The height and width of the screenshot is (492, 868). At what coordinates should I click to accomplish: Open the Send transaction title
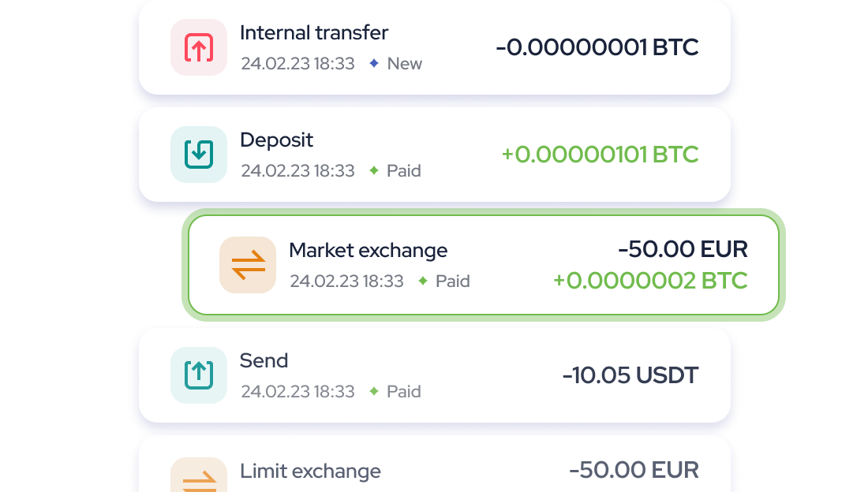[x=264, y=361]
